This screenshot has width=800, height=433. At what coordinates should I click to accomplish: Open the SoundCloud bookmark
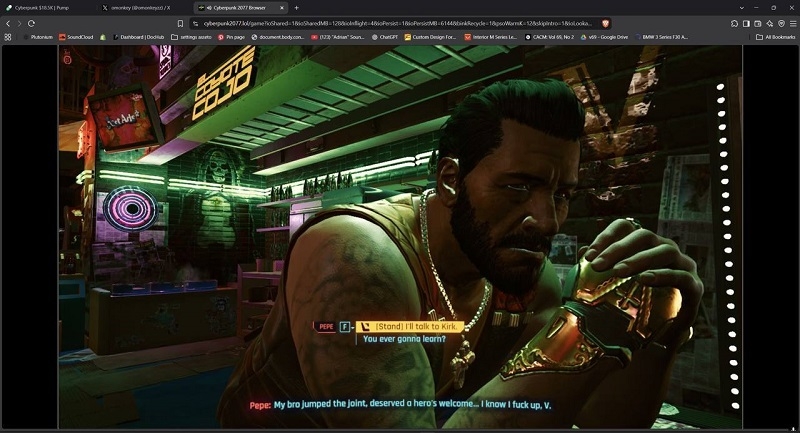click(x=76, y=37)
